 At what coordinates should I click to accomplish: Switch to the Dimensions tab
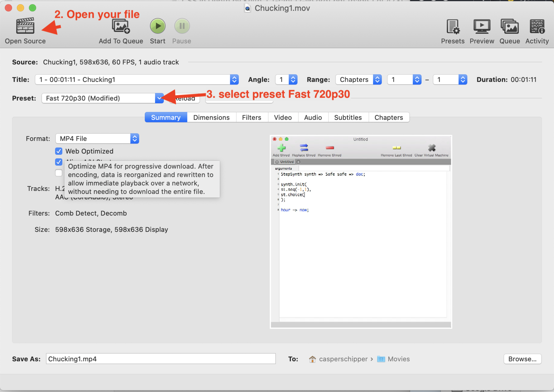pos(211,118)
